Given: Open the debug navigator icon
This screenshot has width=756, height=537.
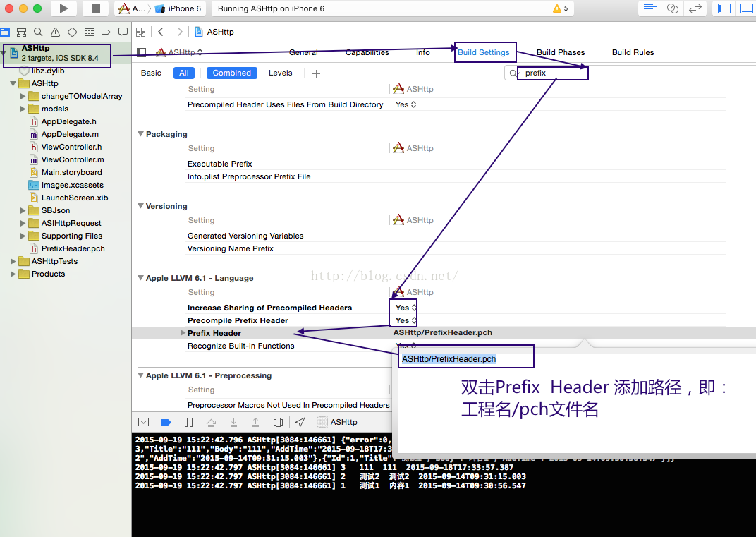Looking at the screenshot, I should click(89, 32).
